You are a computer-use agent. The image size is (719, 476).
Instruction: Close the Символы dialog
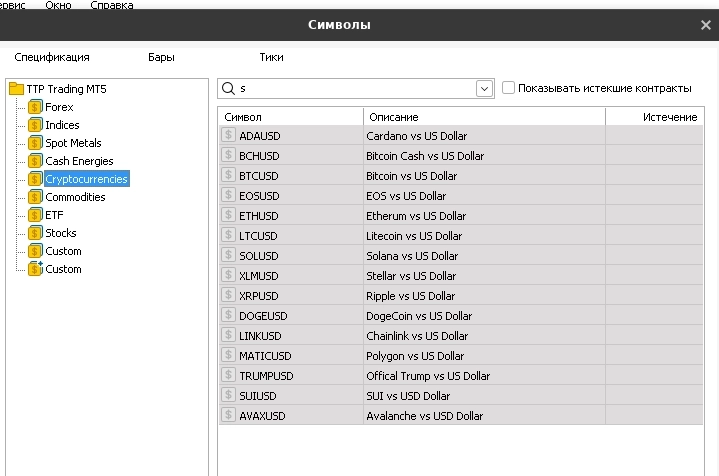click(706, 25)
